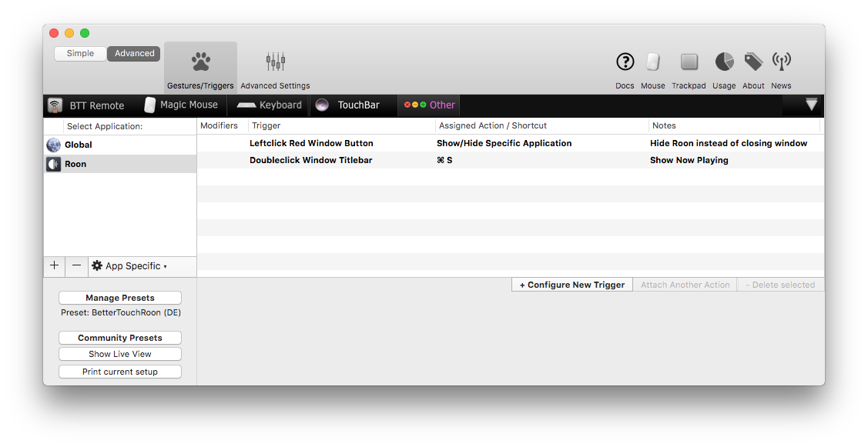Click plus icon to add application
The width and height of the screenshot is (868, 447).
(54, 265)
